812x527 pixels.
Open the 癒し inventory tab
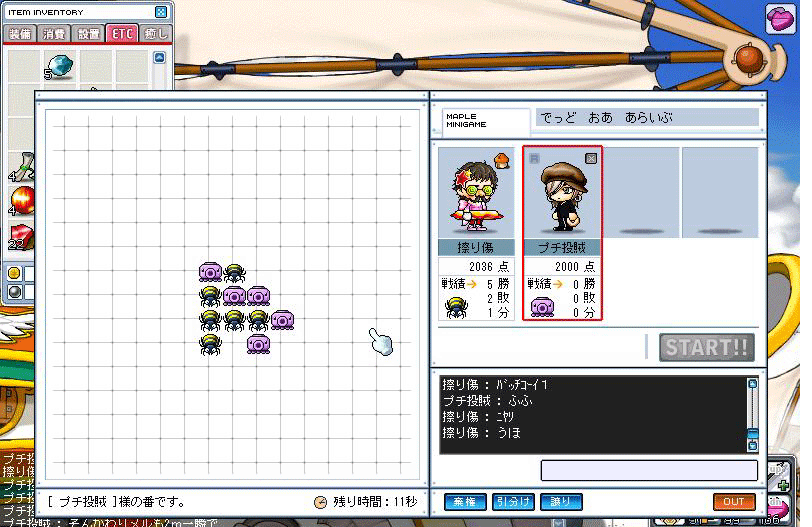[x=156, y=34]
